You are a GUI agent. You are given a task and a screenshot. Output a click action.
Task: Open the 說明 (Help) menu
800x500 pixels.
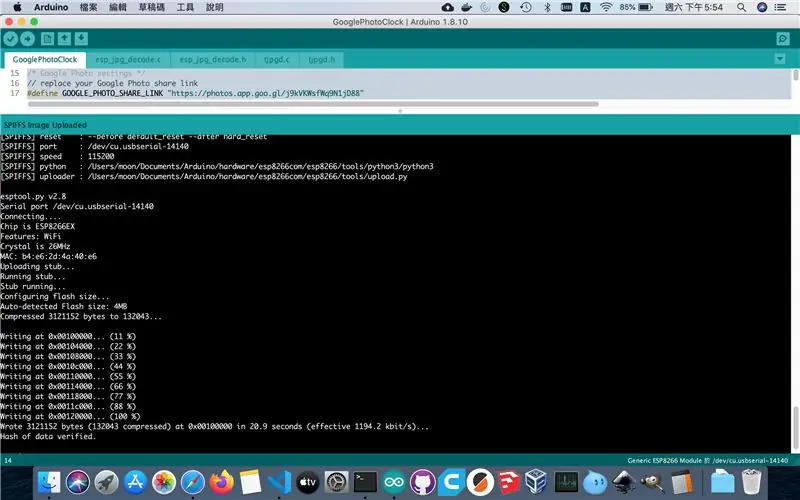pyautogui.click(x=215, y=7)
